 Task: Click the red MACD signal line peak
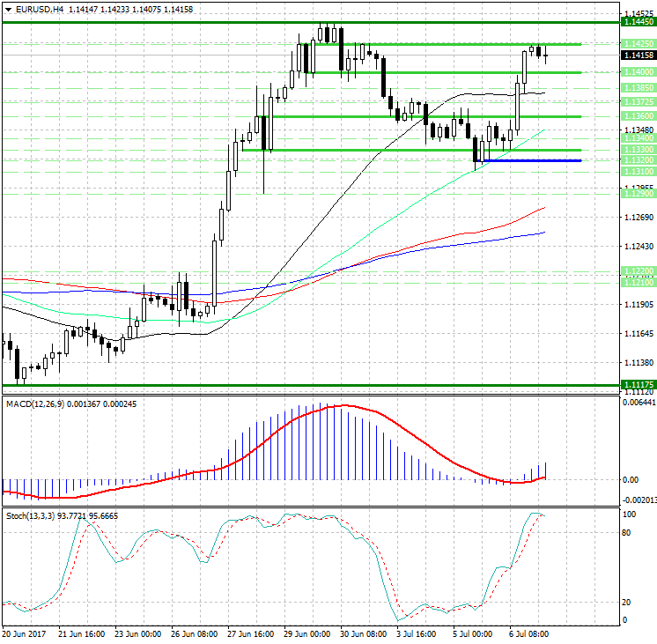343,406
